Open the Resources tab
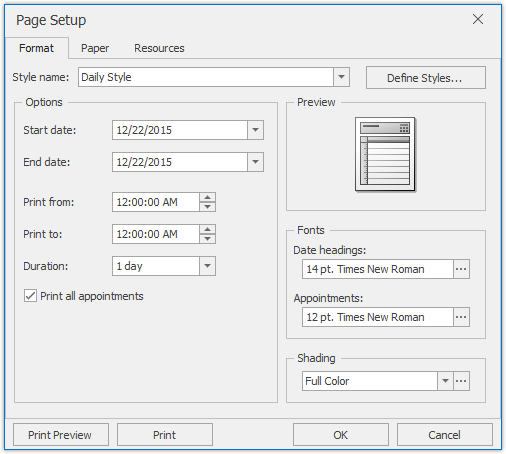 click(159, 48)
